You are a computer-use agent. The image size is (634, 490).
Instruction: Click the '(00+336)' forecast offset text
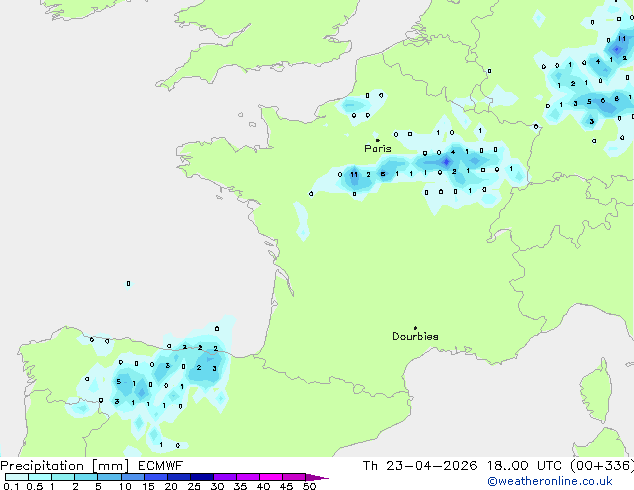602,466
